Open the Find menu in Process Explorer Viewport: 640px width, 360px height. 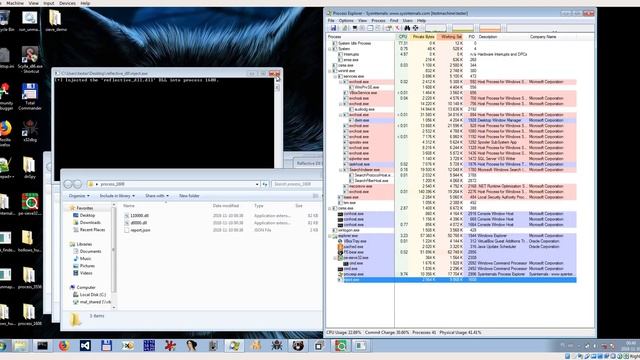point(394,20)
